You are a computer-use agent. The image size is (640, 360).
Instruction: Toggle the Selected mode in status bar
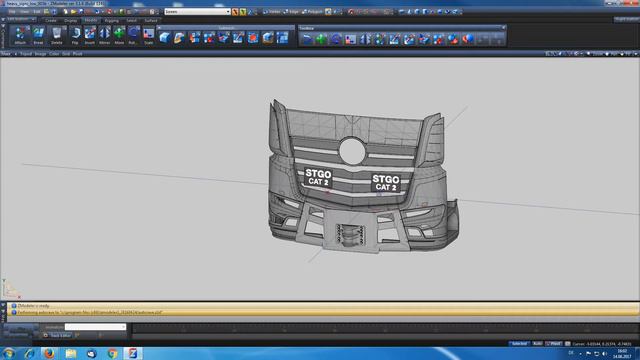[x=519, y=344]
